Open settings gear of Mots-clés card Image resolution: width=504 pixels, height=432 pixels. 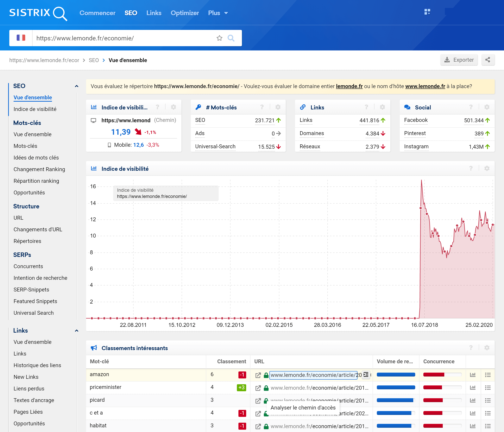278,107
